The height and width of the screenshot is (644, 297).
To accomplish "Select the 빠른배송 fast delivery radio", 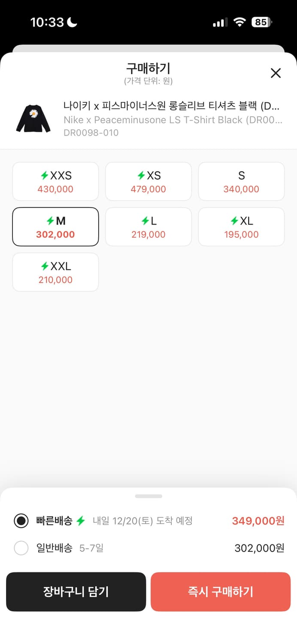I will click(x=21, y=521).
